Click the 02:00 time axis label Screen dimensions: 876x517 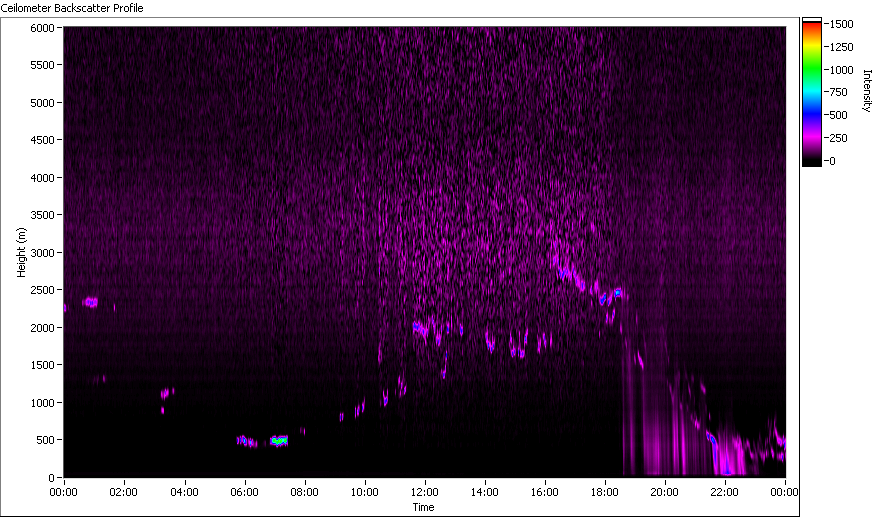pos(123,492)
